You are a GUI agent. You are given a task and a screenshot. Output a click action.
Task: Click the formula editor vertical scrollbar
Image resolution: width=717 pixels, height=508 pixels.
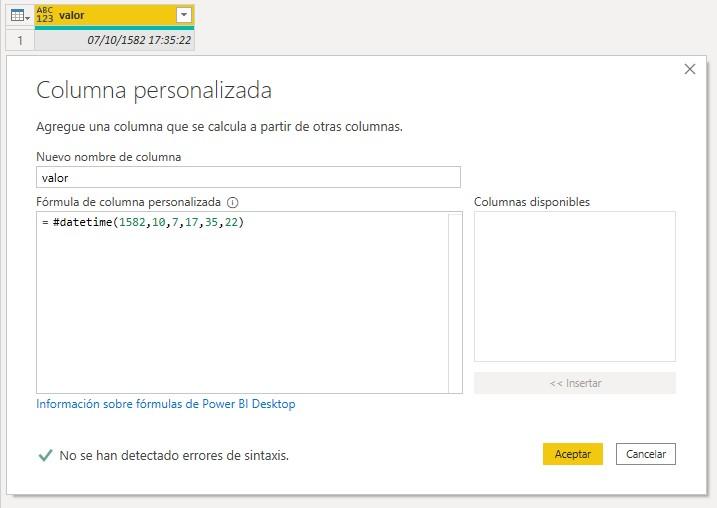click(455, 302)
